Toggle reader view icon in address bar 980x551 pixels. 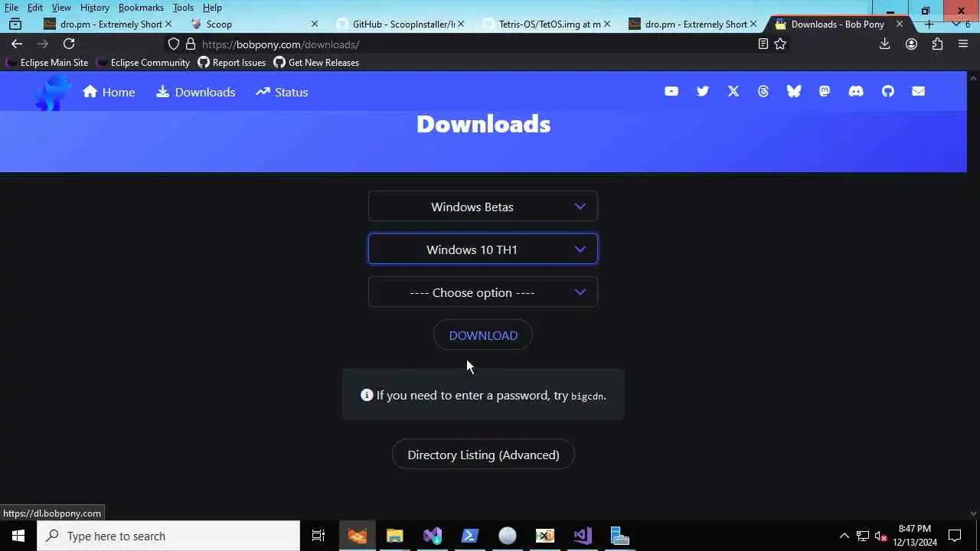pos(763,44)
